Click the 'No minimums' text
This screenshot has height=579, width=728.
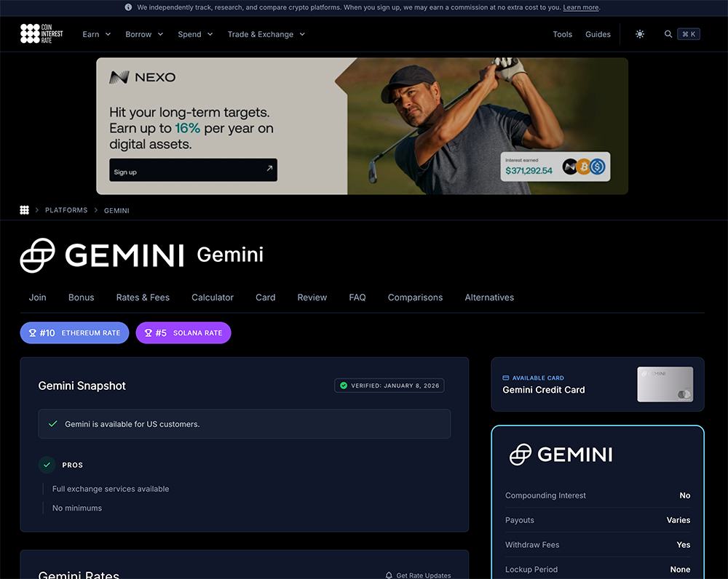point(77,508)
